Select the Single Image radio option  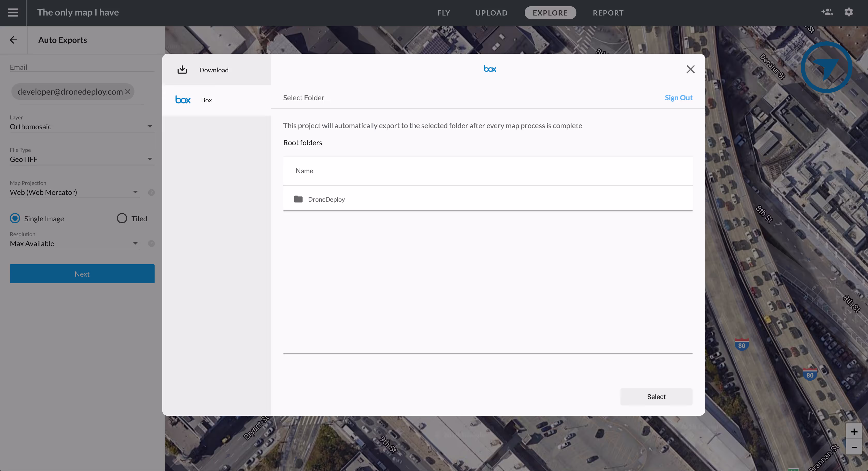[15, 218]
